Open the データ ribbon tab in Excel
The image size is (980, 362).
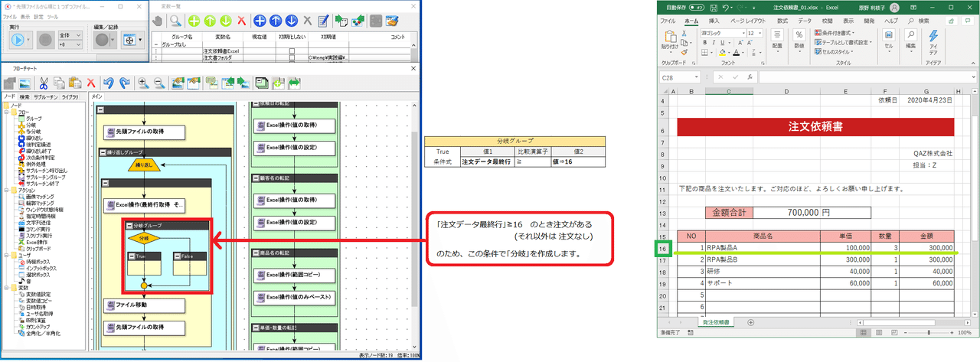click(x=804, y=21)
